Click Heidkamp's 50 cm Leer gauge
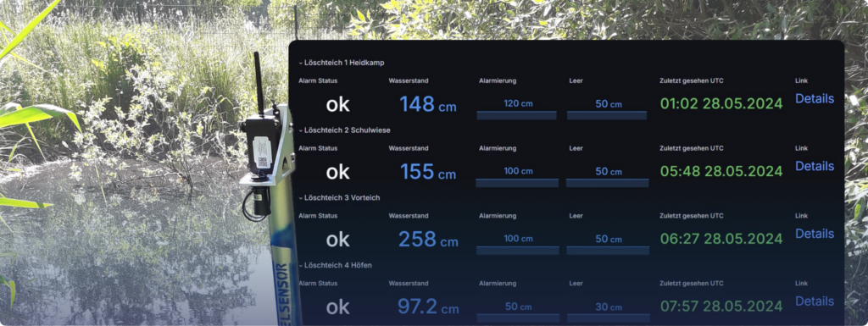Screen dimensions: 868x326 coord(607,109)
